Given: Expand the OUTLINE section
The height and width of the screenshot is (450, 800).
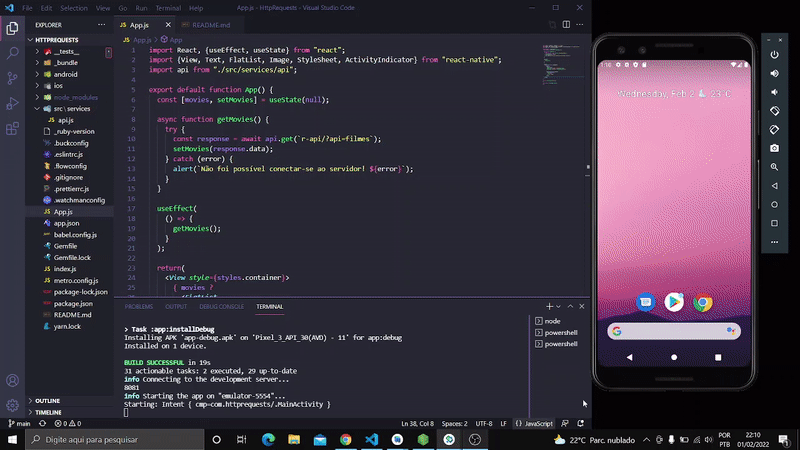Looking at the screenshot, I should coord(47,401).
